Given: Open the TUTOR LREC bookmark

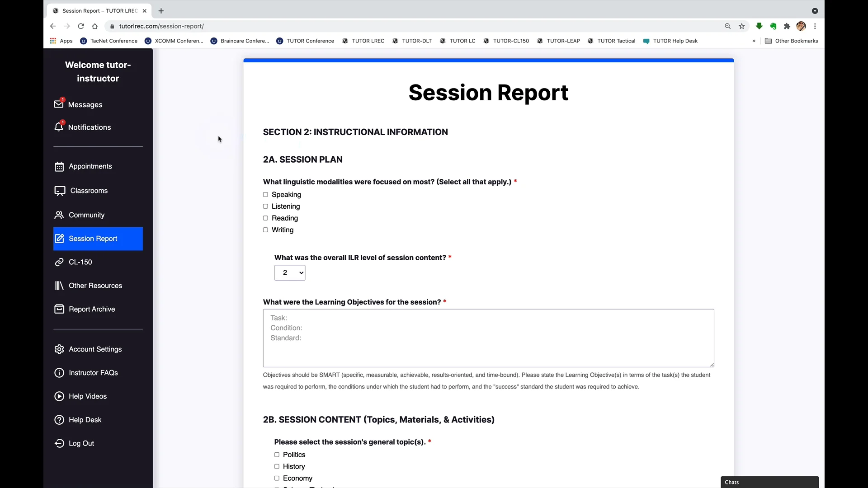Looking at the screenshot, I should tap(363, 41).
